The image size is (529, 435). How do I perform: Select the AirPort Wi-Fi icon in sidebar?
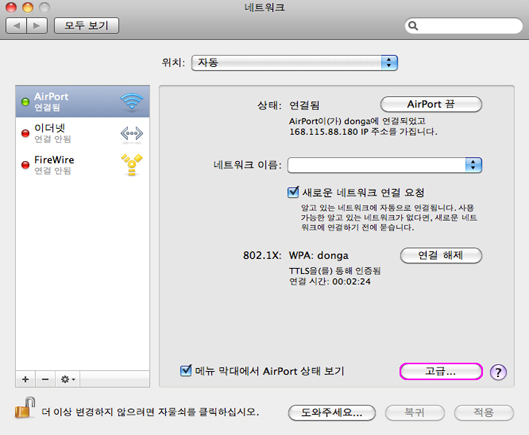tap(132, 101)
